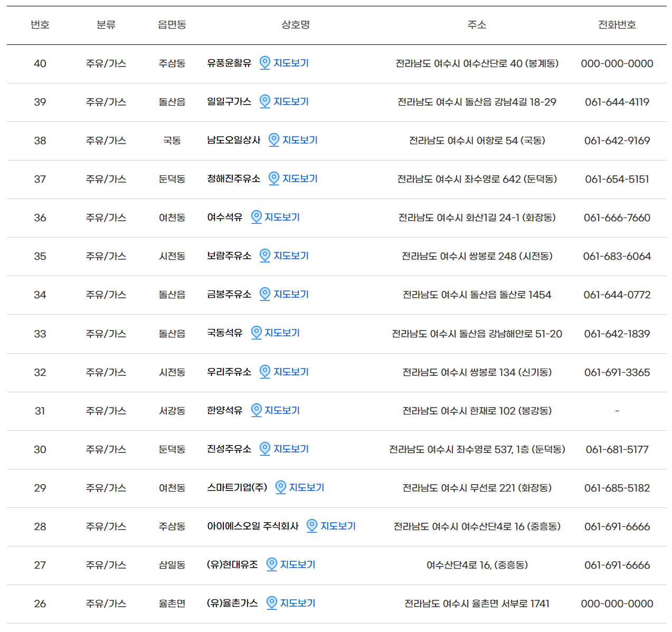Click map pin icon beside 우리주유소
The image size is (672, 632).
pyautogui.click(x=265, y=372)
